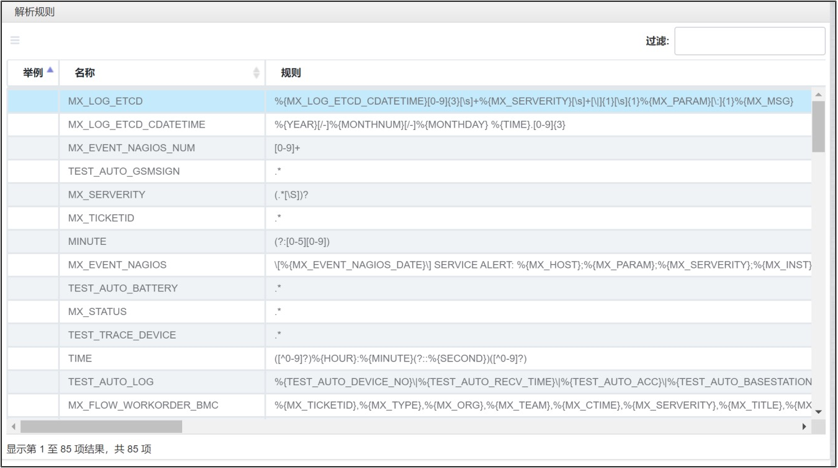Select the TEST_AUTO_BATTERY row
Viewport: 838px width, 468px height.
point(122,288)
